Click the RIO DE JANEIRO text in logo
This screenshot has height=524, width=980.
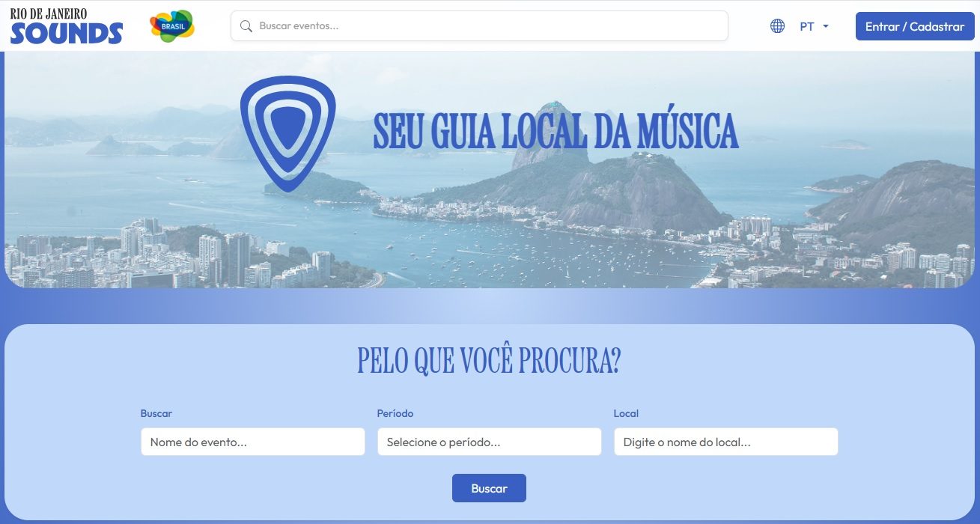48,14
